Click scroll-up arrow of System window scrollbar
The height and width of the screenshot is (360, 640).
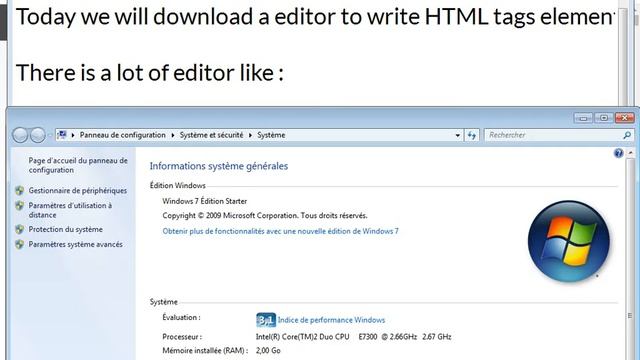pos(630,153)
